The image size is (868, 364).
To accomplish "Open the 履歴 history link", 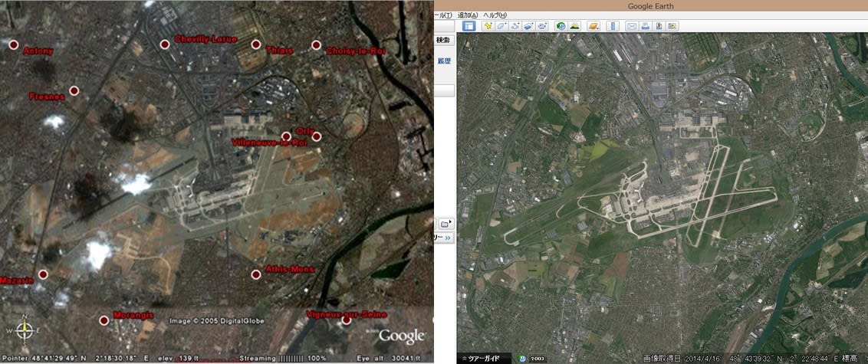I will click(444, 61).
